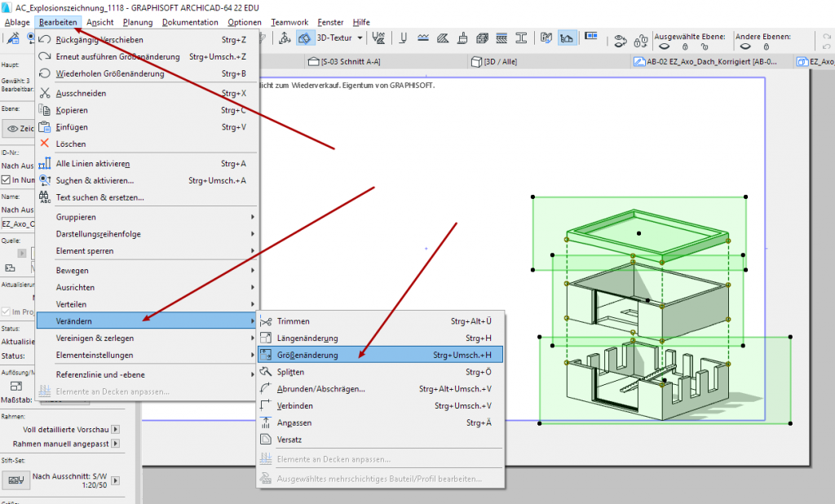Click Suchen & aktivieren search icon
Screen dimensions: 835x504
45,180
